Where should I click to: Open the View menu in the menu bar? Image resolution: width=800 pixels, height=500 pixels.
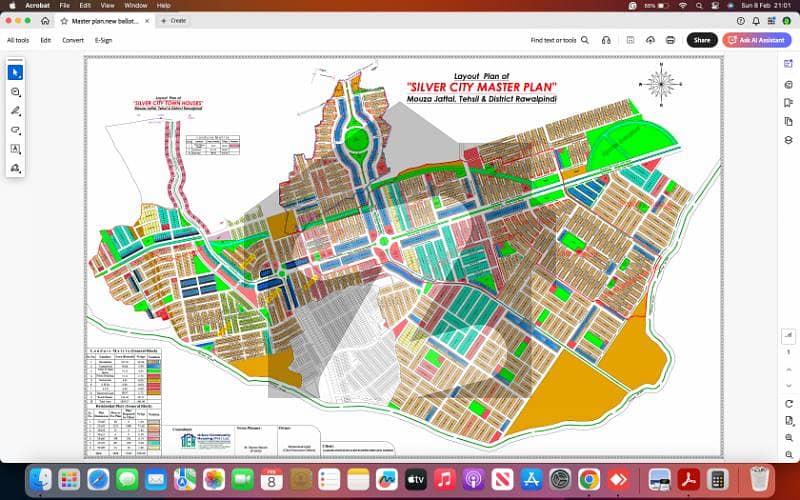108,6
